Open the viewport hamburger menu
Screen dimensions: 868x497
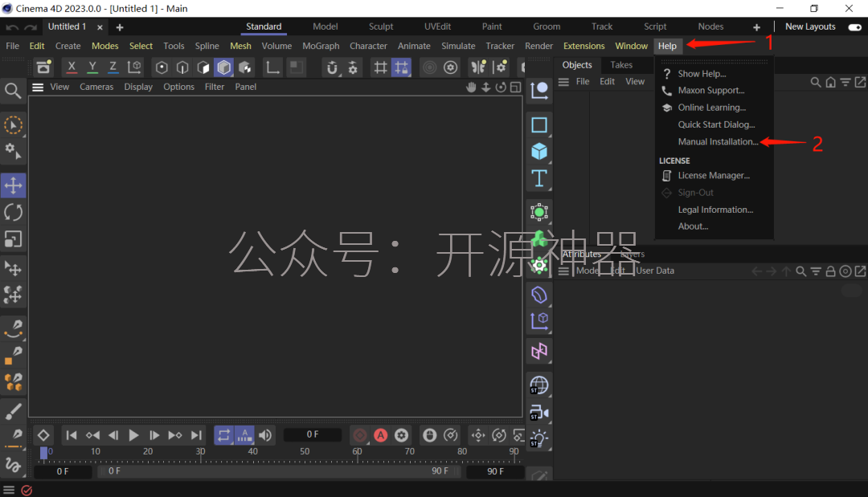click(38, 87)
